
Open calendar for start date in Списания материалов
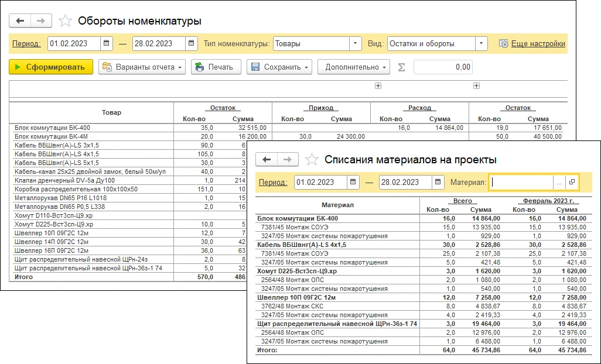click(353, 182)
